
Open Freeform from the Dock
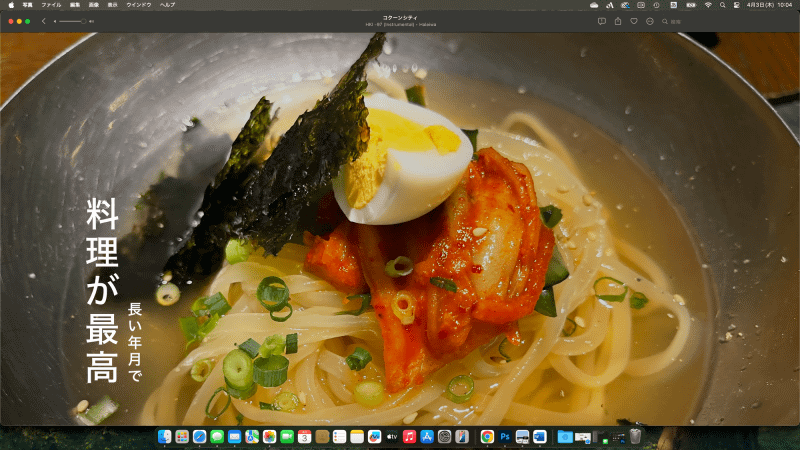374,437
